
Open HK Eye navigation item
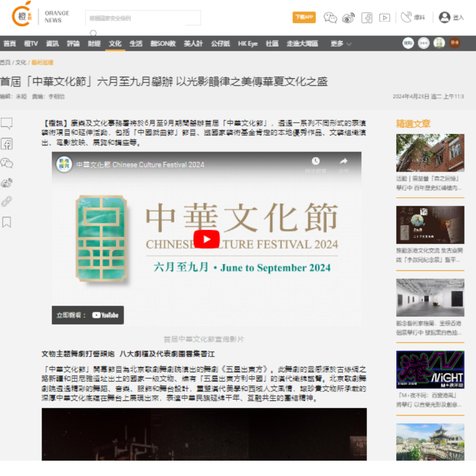pos(248,44)
